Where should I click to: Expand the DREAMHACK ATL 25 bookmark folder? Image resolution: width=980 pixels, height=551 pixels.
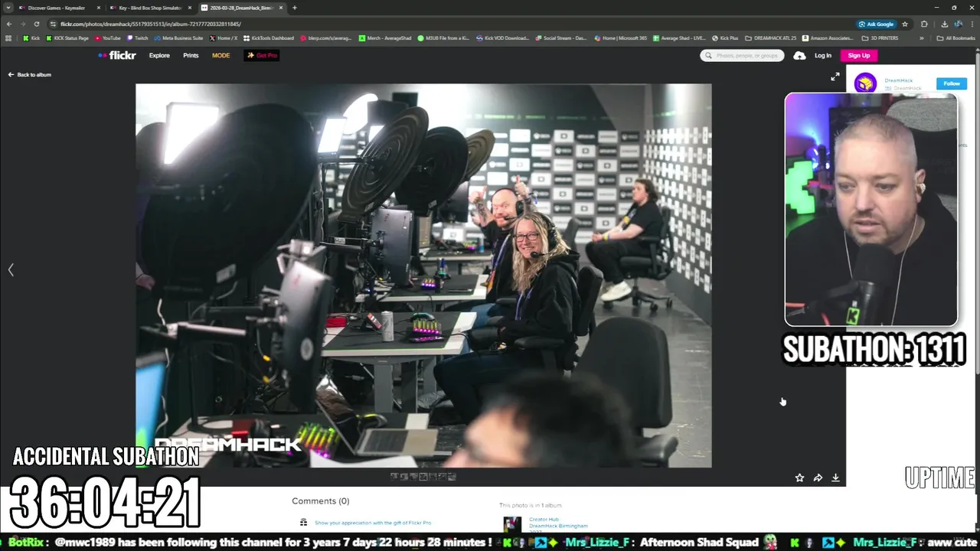tap(771, 37)
